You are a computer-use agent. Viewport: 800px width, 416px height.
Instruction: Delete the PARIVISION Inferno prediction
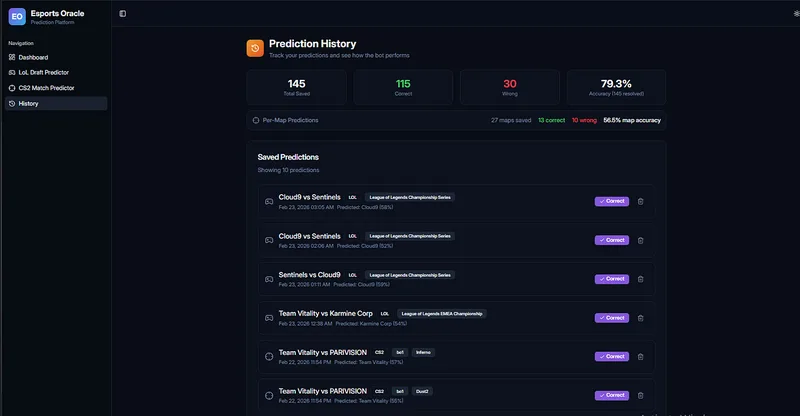(x=640, y=357)
